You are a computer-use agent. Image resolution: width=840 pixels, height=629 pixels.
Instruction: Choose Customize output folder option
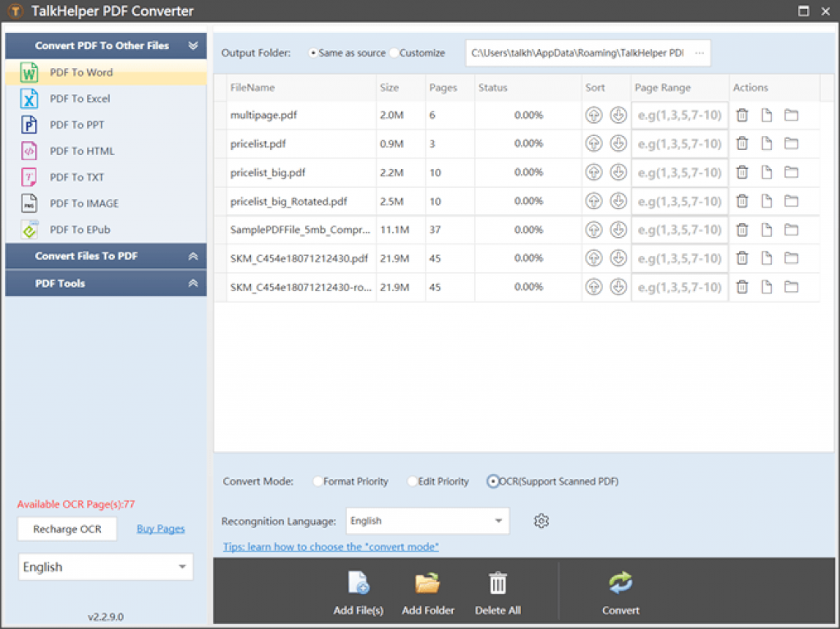[395, 53]
